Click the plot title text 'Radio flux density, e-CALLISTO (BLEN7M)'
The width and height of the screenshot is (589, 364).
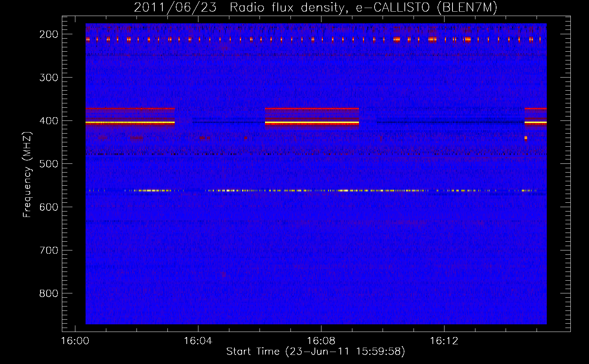click(363, 8)
